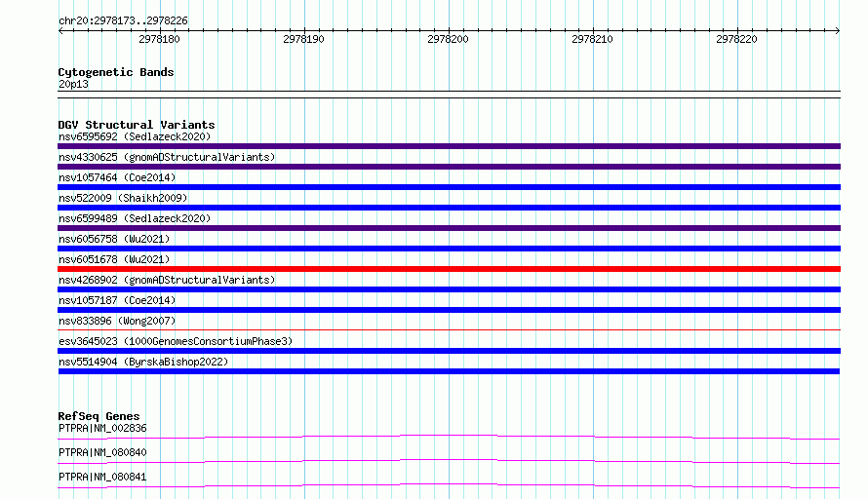Open the PTPRA|NM_080841 gene label
The image size is (868, 499).
102,477
